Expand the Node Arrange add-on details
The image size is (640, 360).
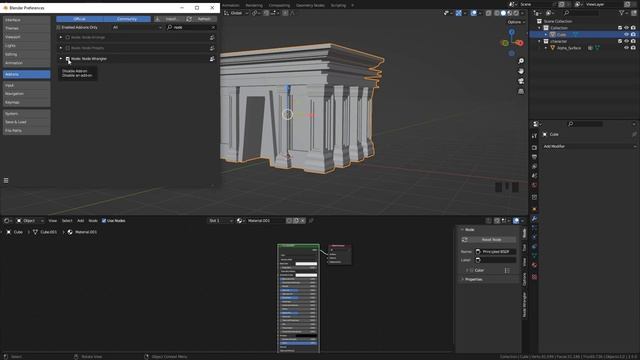click(x=61, y=37)
